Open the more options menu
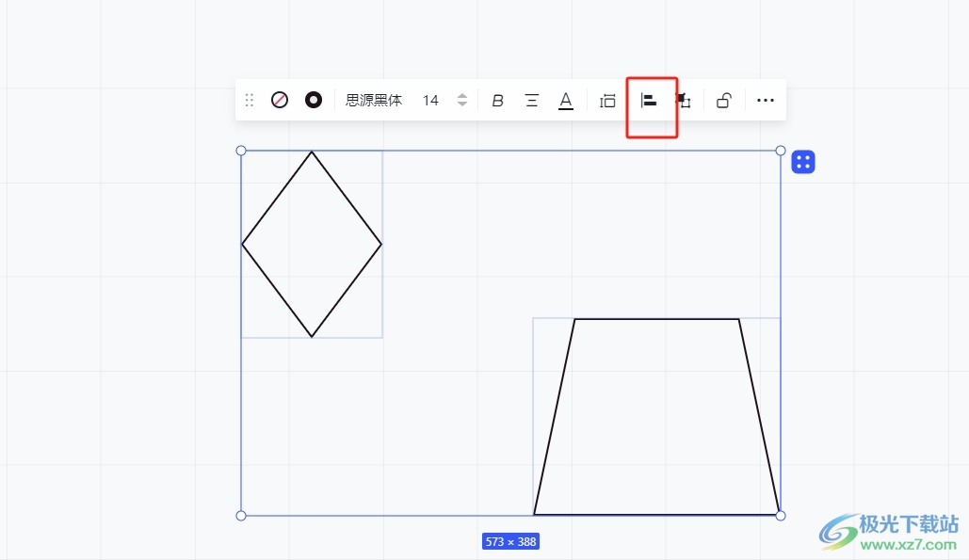 765,100
